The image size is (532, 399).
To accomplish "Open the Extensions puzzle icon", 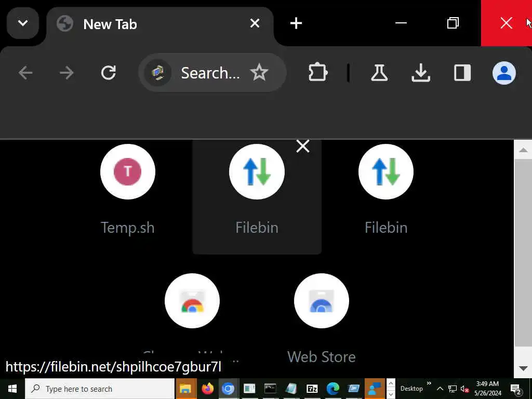I will (x=318, y=73).
